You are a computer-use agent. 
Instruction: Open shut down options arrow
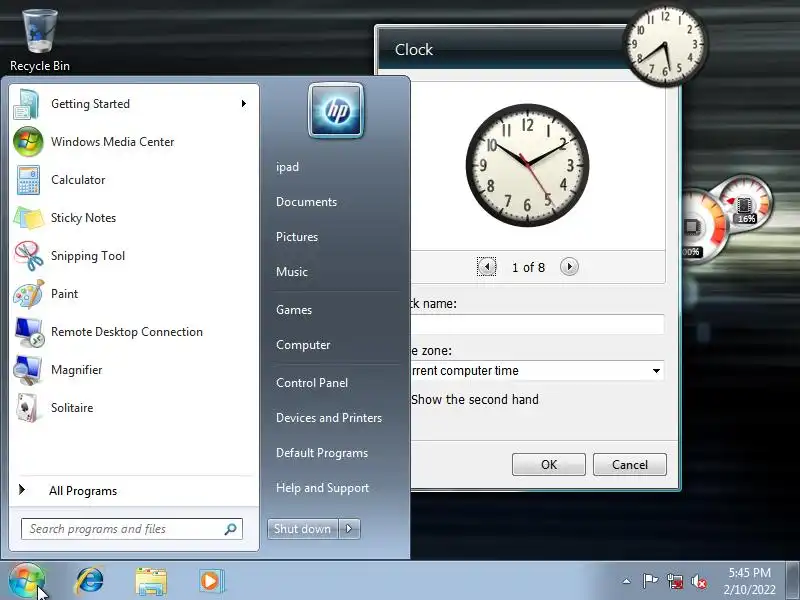349,529
